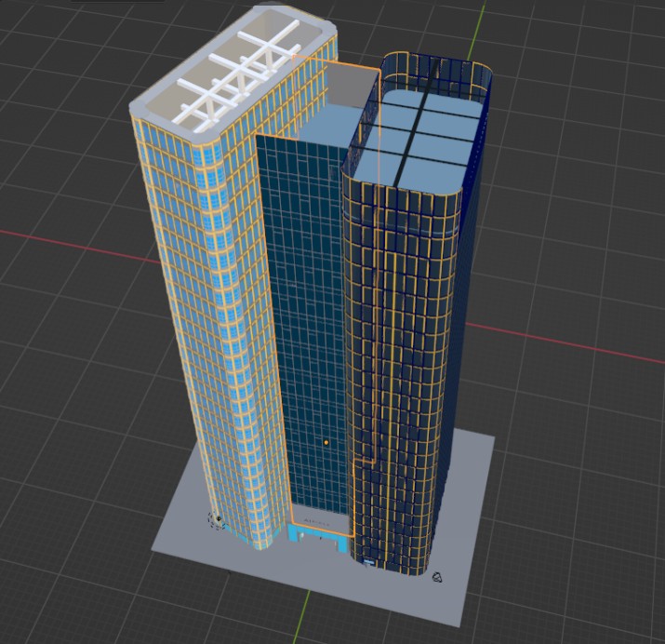This screenshot has width=665, height=644.
Task: Select the point light object beside the left tower
Action: [x=219, y=518]
